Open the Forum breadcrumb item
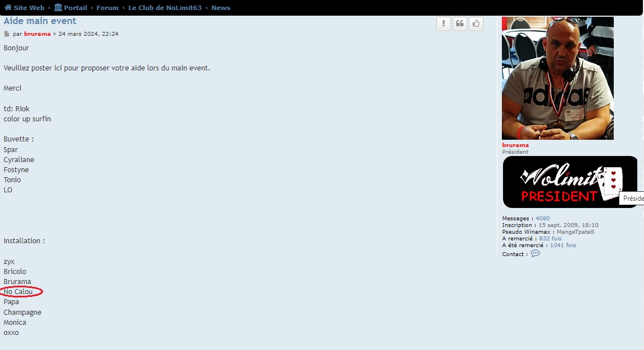This screenshot has width=644, height=350. coord(107,8)
